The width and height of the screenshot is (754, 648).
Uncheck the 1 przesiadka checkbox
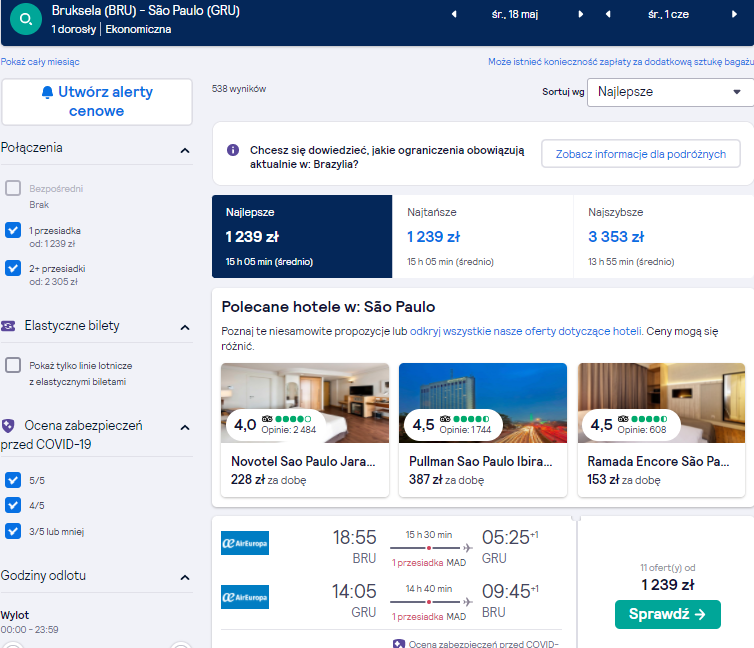(x=13, y=230)
